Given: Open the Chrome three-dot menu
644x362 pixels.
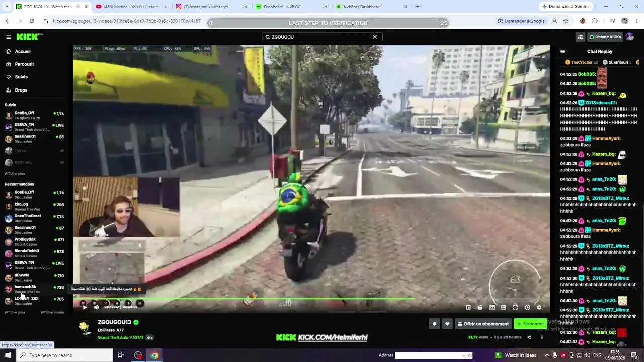Looking at the screenshot, I should tap(636, 21).
